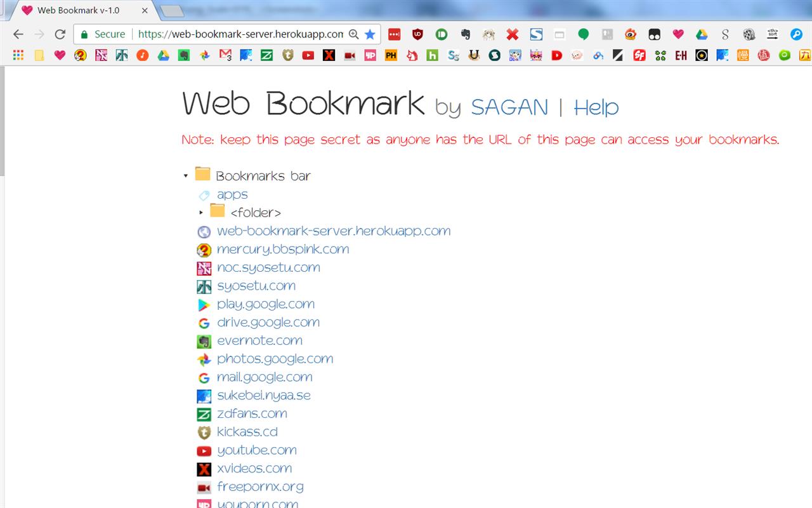812x508 pixels.
Task: Click the Google Photos pinwheel in bookmarks bar
Action: (x=204, y=55)
